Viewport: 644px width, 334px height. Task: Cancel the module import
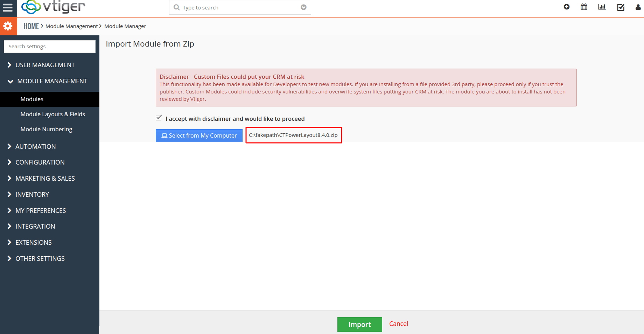(x=399, y=324)
